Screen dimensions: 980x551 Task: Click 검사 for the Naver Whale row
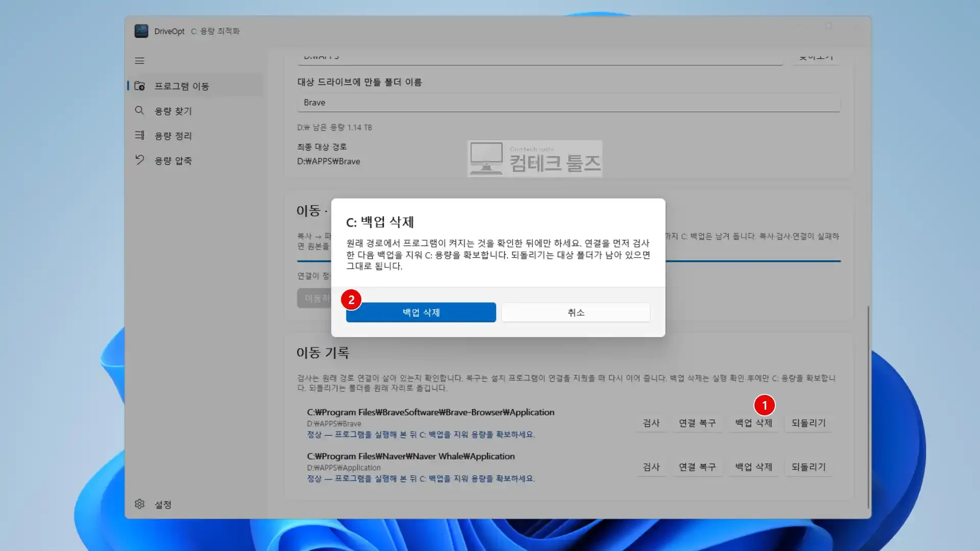point(651,467)
